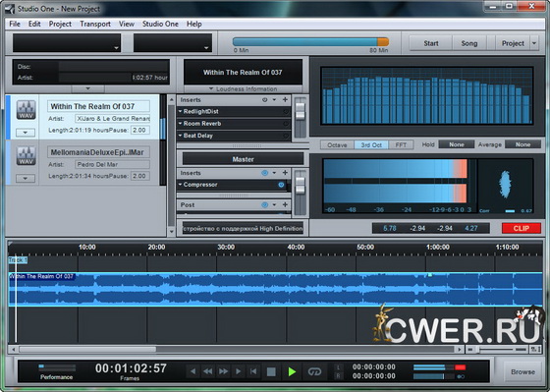Select FFT spectrum mode

pos(401,144)
